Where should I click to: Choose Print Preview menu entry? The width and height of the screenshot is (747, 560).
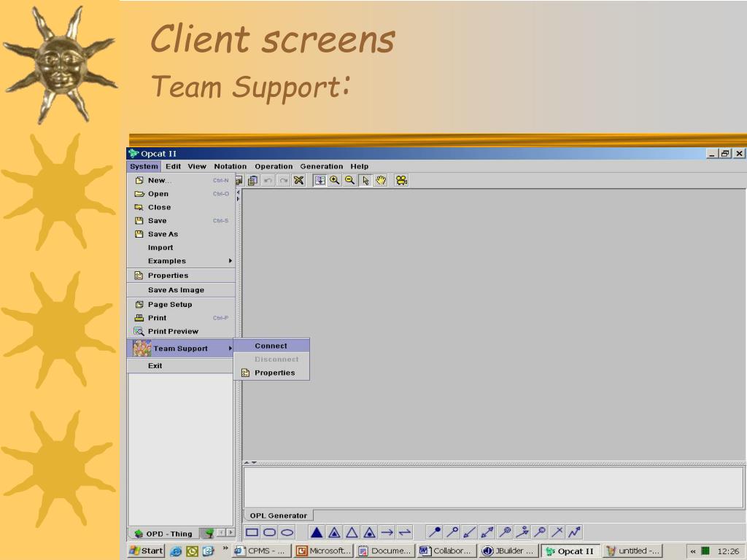tap(182, 331)
